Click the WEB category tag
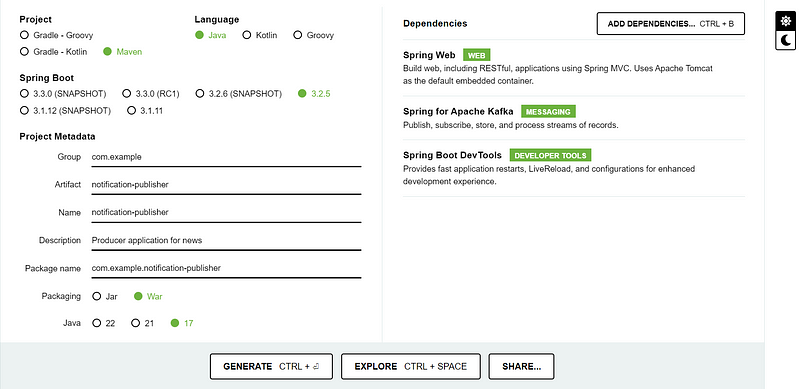The width and height of the screenshot is (800, 389). point(477,55)
